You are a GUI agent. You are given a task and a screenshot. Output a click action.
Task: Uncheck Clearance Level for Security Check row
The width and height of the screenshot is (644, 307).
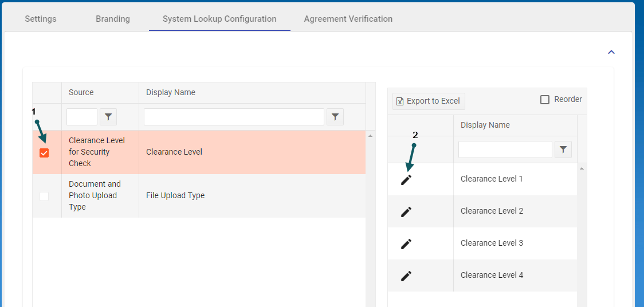[44, 152]
